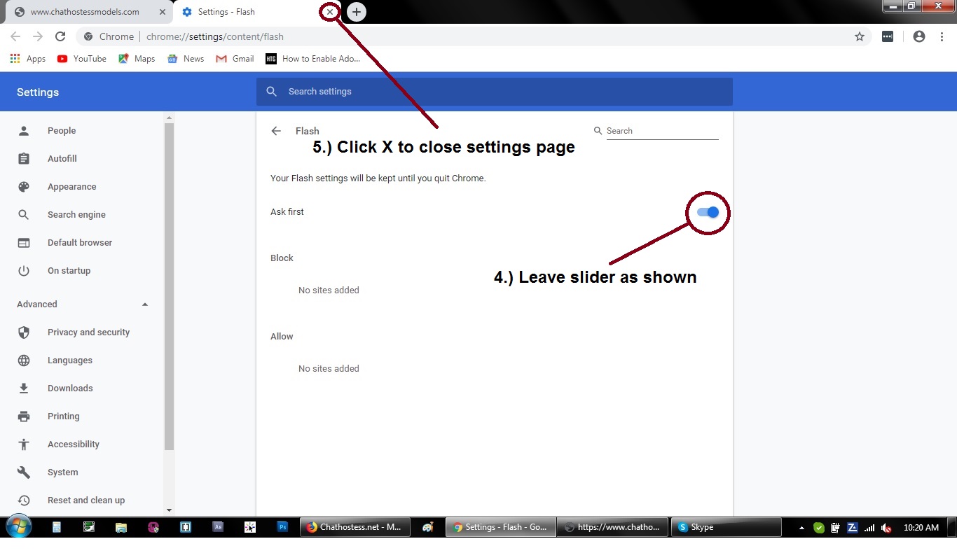Open Autofill settings section
Screen dimensions: 957x560
point(62,159)
